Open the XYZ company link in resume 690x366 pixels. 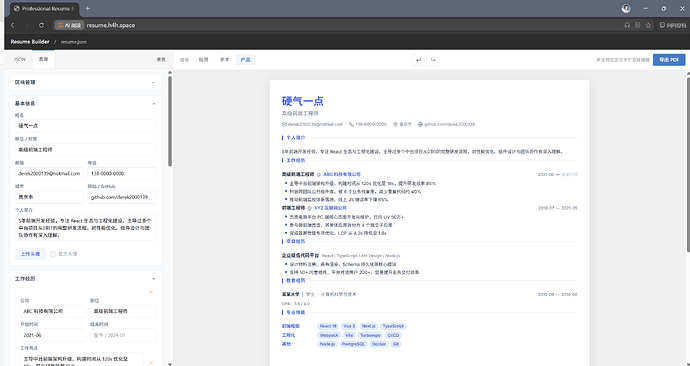click(x=330, y=208)
